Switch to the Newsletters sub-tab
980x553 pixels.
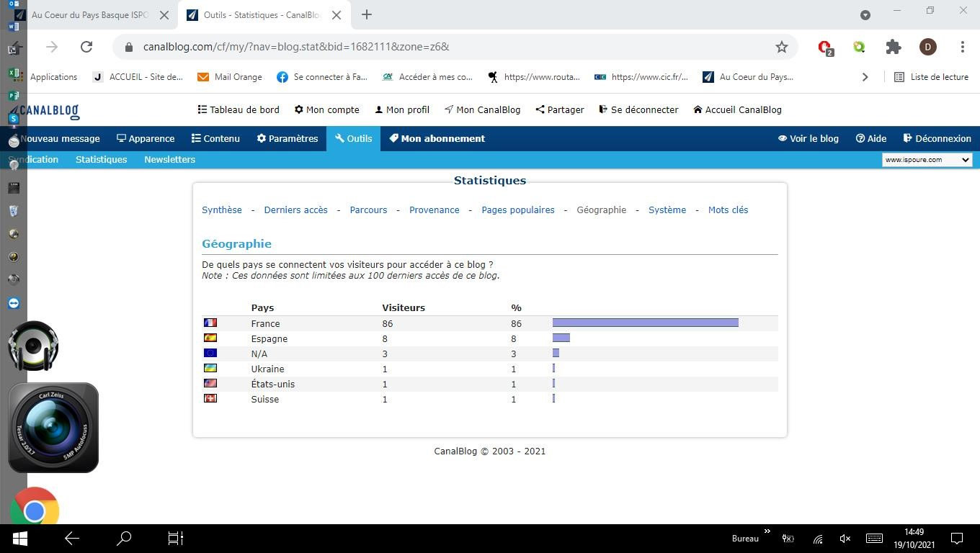tap(169, 160)
